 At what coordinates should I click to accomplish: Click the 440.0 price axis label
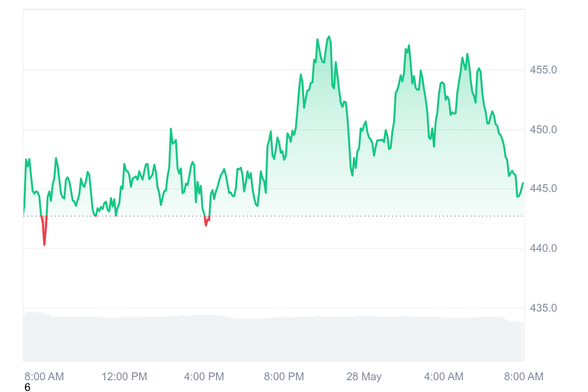point(543,248)
